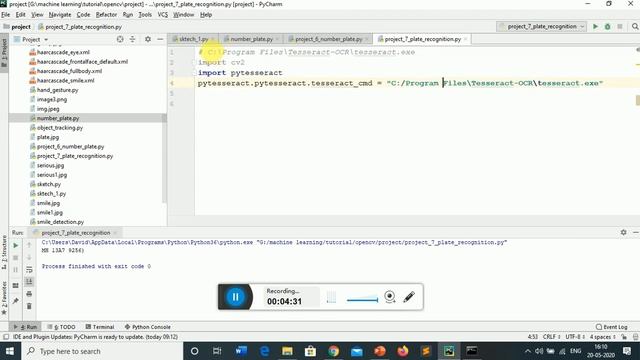The image size is (640, 360).
Task: Open the File menu
Action: 6,15
